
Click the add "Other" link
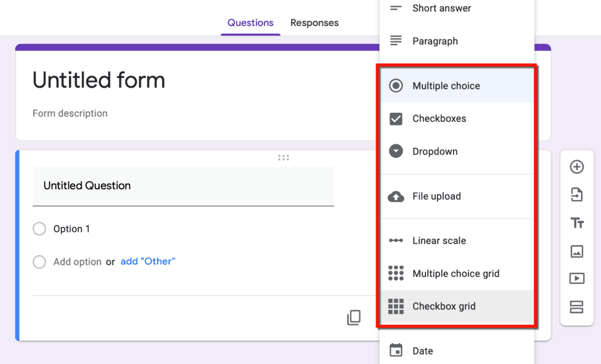(x=148, y=262)
